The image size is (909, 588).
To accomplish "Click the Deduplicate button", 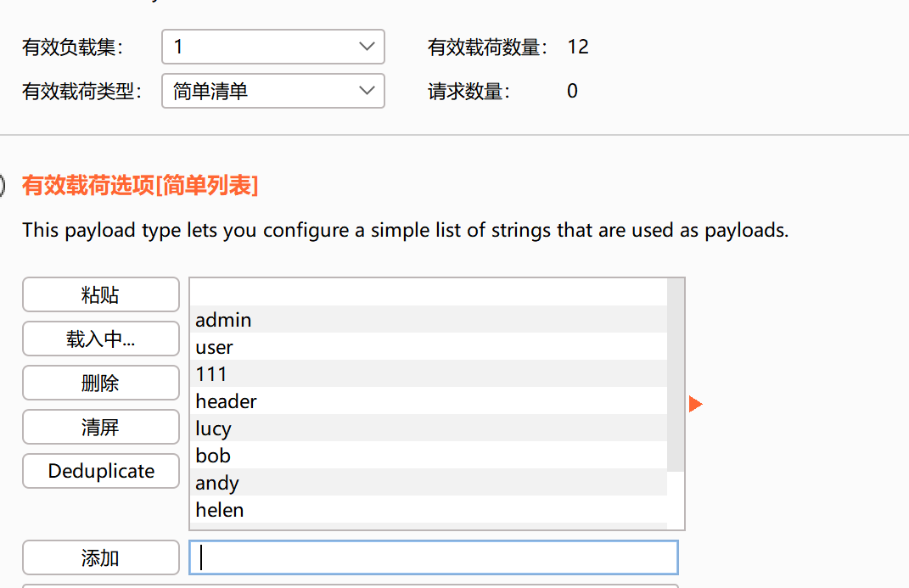I will pyautogui.click(x=100, y=471).
